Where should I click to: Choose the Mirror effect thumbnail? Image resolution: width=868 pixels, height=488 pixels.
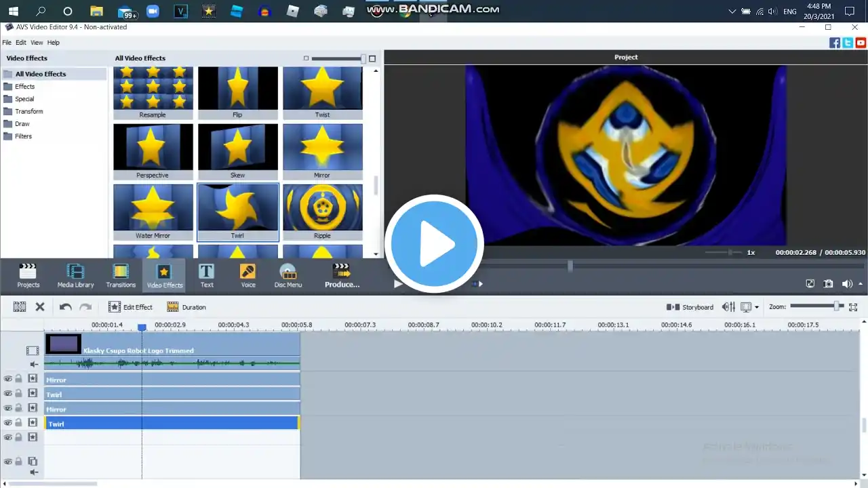click(322, 151)
